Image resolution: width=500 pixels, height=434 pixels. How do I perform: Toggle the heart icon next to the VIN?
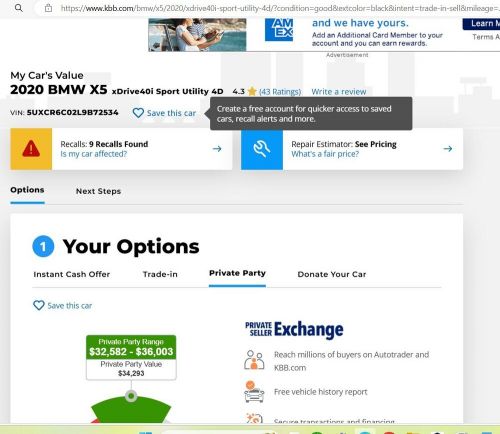coord(138,113)
